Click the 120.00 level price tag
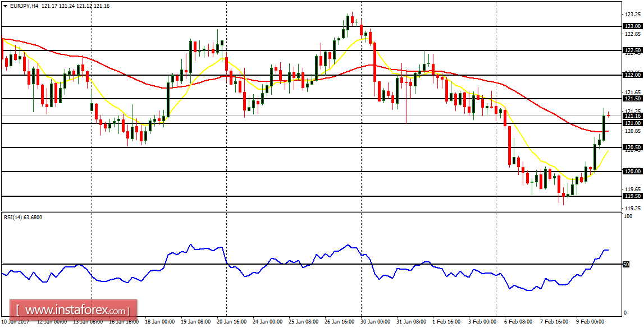644x328 pixels. [633, 172]
